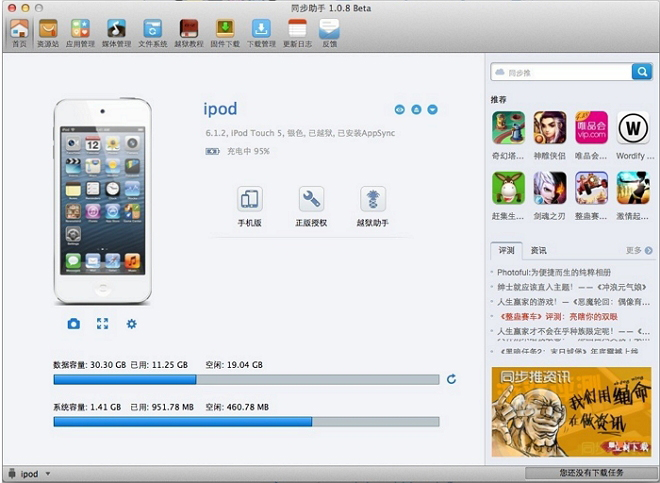660x483 pixels.
Task: Refresh storage capacity with circular arrow
Action: point(451,379)
